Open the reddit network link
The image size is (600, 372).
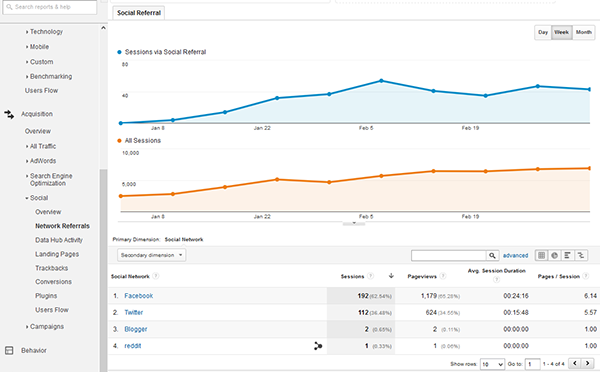(133, 346)
